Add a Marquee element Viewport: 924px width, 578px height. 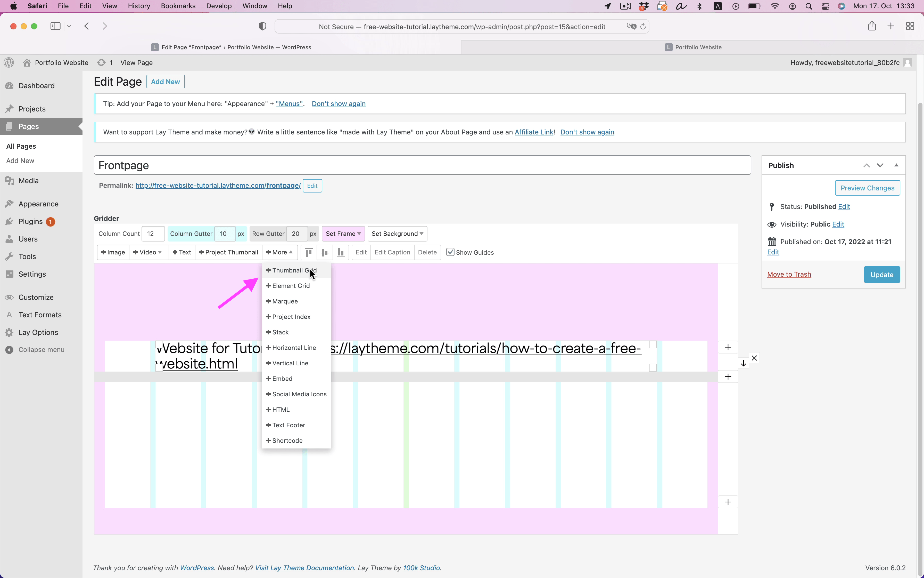coord(296,301)
